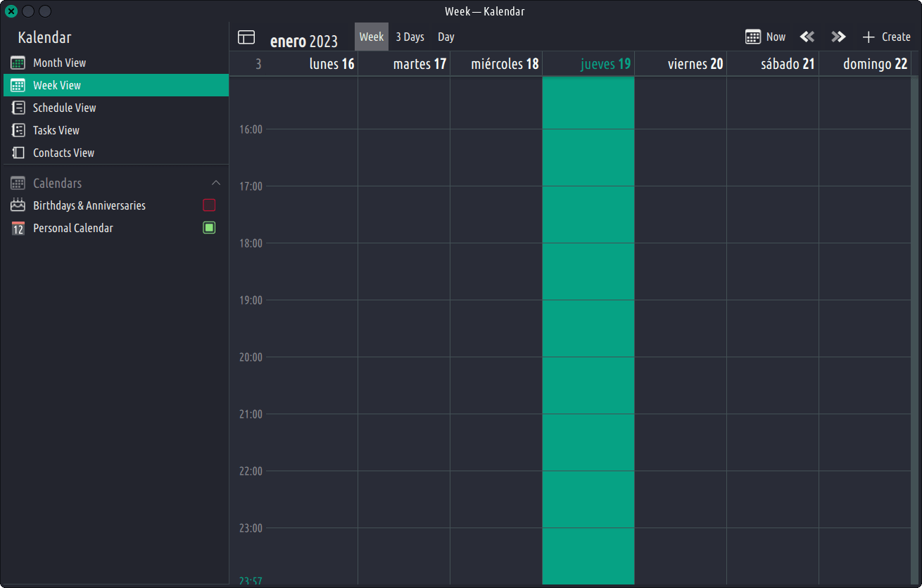Toggle the sidebar with the layout icon

[x=246, y=37]
